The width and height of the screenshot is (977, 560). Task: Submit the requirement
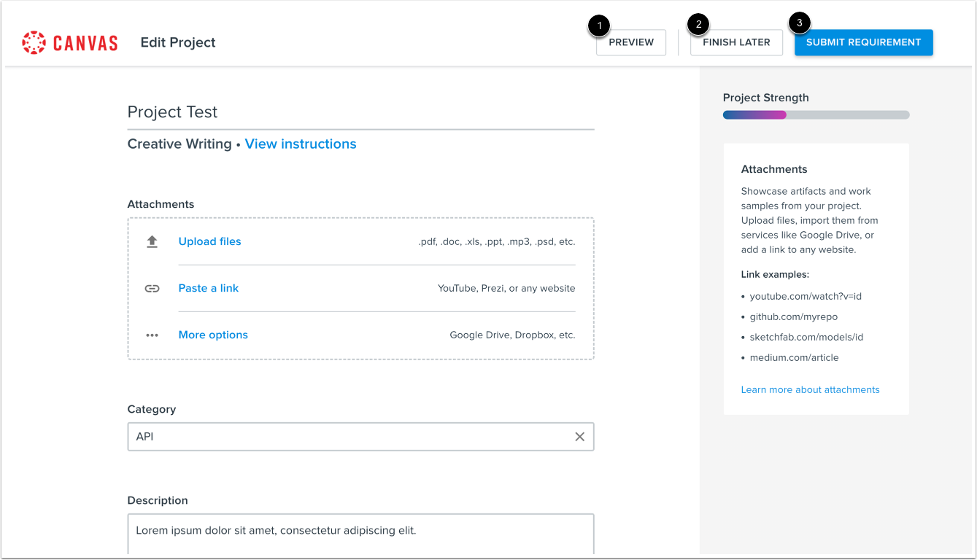[x=863, y=42]
